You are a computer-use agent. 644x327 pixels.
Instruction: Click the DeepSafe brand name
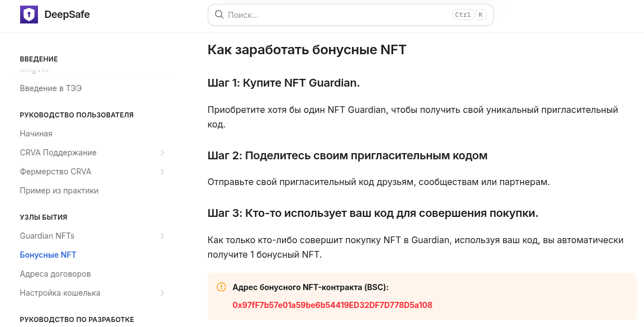(67, 15)
